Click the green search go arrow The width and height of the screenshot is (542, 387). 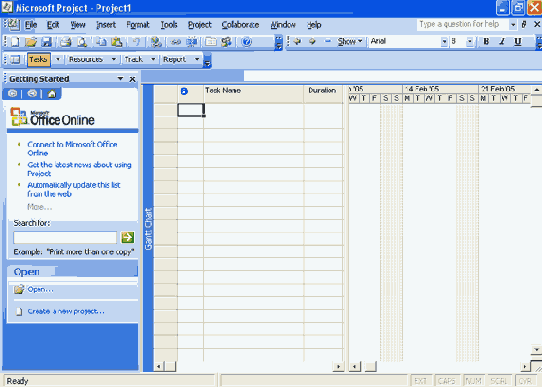point(127,237)
